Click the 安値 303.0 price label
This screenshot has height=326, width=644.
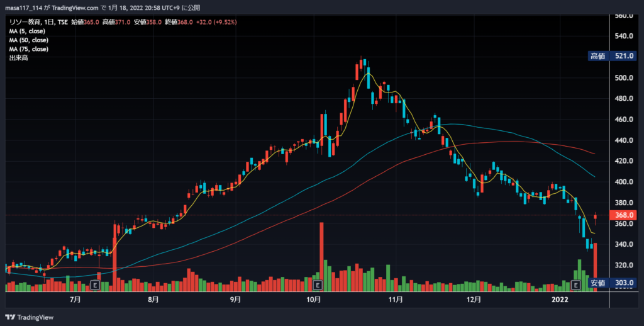[612, 283]
